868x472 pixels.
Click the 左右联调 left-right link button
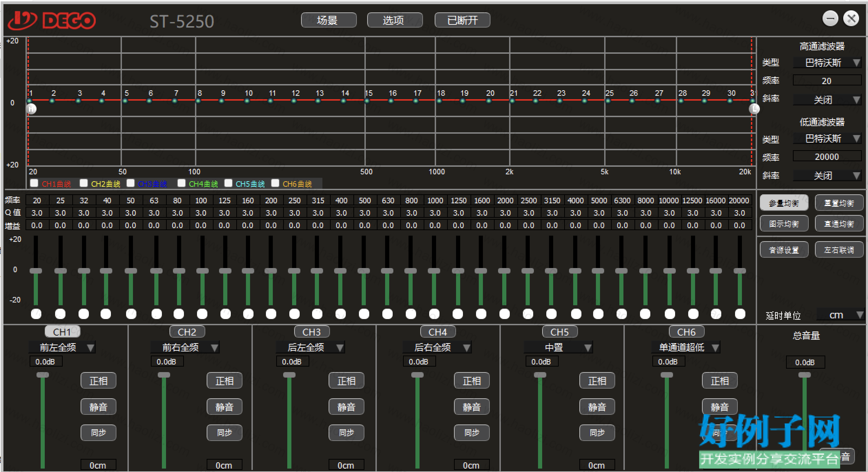(839, 250)
